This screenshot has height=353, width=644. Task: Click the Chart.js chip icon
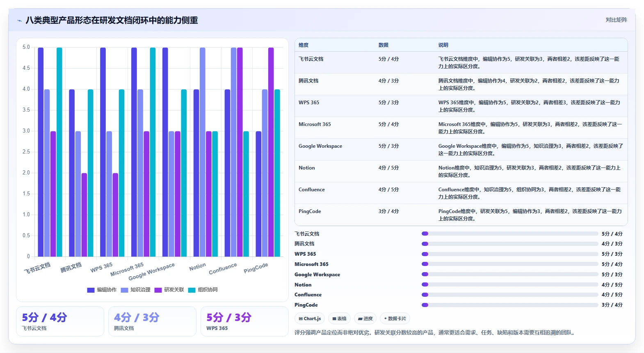(x=301, y=319)
